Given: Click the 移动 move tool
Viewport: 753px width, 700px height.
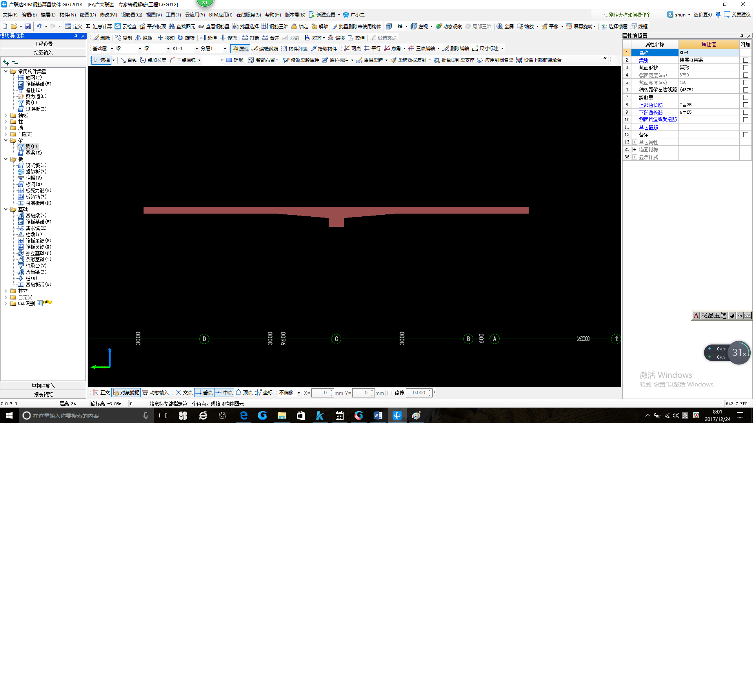Looking at the screenshot, I should tap(166, 38).
